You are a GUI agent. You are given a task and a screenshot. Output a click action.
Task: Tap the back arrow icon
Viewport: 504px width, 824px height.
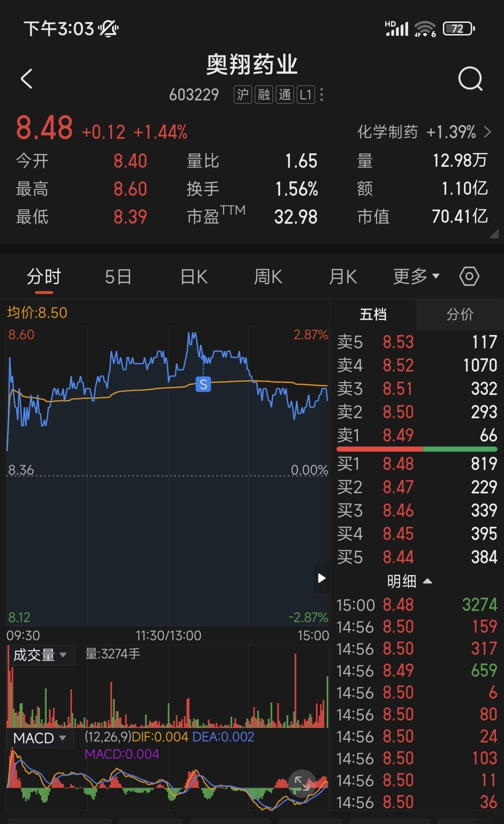coord(27,78)
